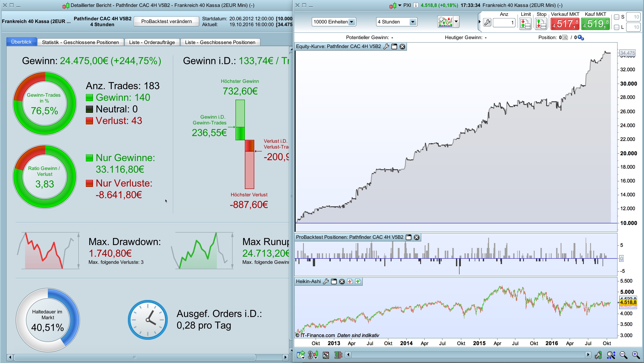Open the 4 Stunden timeframe dropdown
The image size is (644, 363).
pos(413,22)
